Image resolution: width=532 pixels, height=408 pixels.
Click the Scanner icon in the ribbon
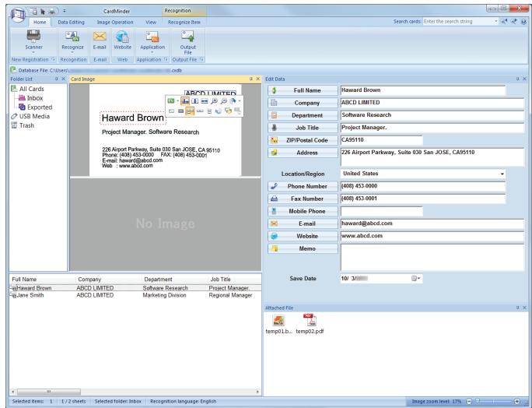tap(33, 35)
